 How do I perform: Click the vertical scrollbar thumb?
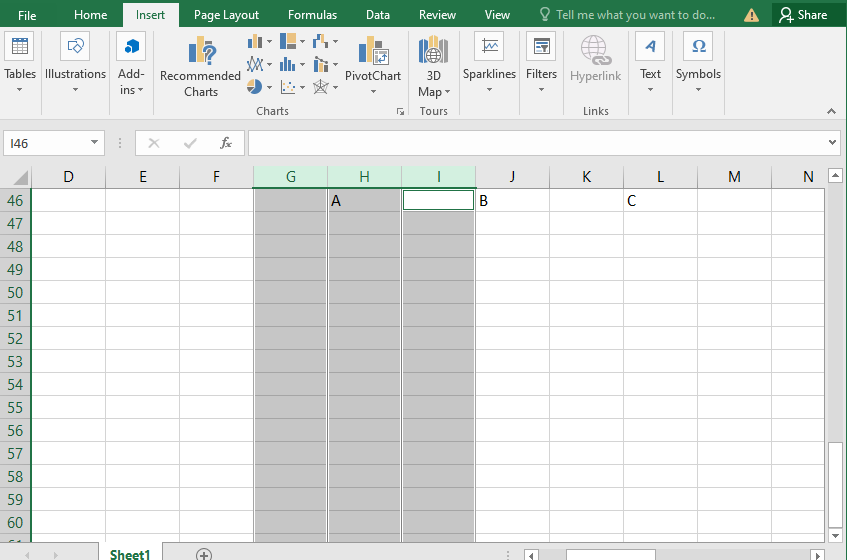click(x=835, y=485)
